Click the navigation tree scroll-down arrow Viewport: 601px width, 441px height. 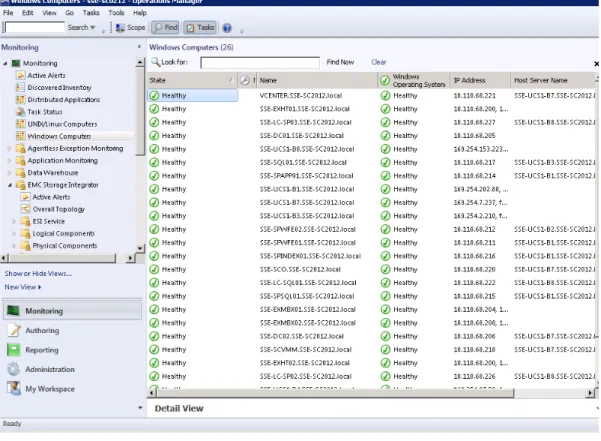[x=140, y=248]
